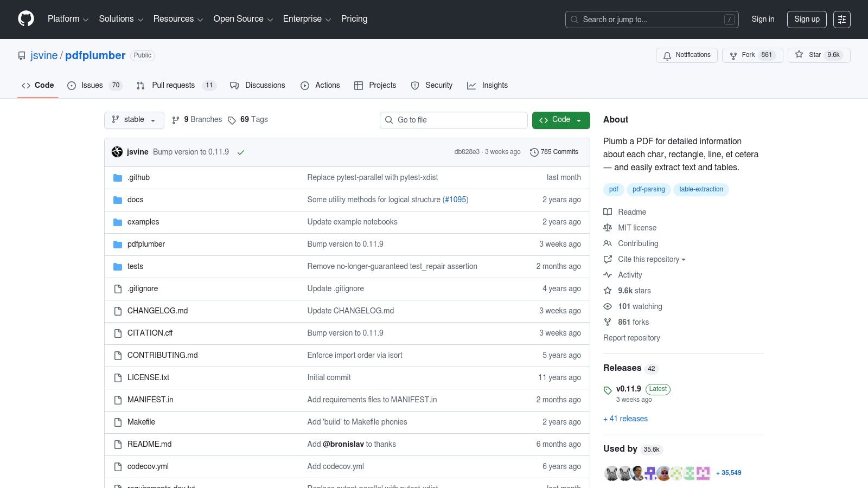Click the Go to file field
Screen dimensions: 868x488
pyautogui.click(x=454, y=120)
